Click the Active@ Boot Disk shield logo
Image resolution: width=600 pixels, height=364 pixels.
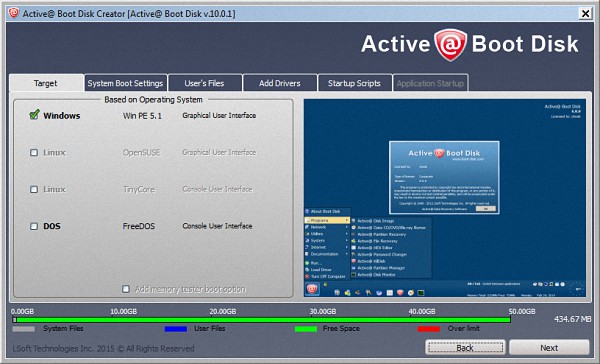click(x=450, y=45)
